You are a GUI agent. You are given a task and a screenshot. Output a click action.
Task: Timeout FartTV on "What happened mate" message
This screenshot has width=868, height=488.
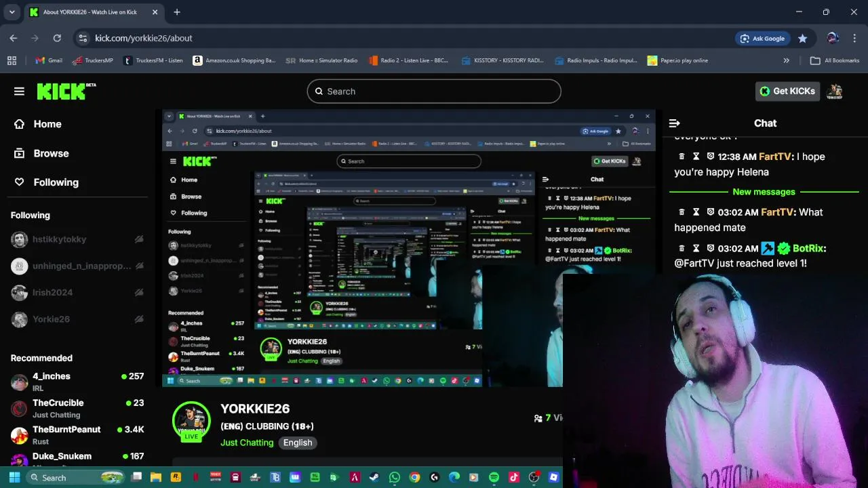[696, 212]
